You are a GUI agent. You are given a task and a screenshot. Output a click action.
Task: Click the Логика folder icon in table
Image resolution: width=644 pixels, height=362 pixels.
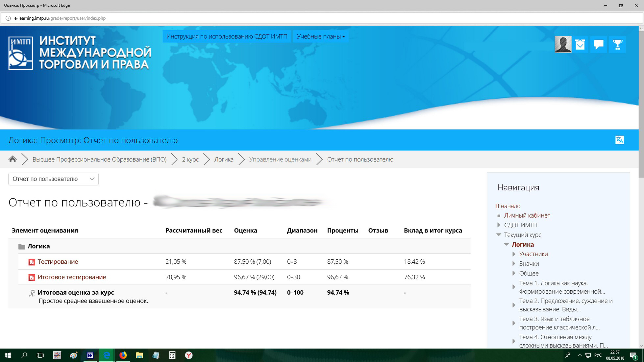pos(22,247)
